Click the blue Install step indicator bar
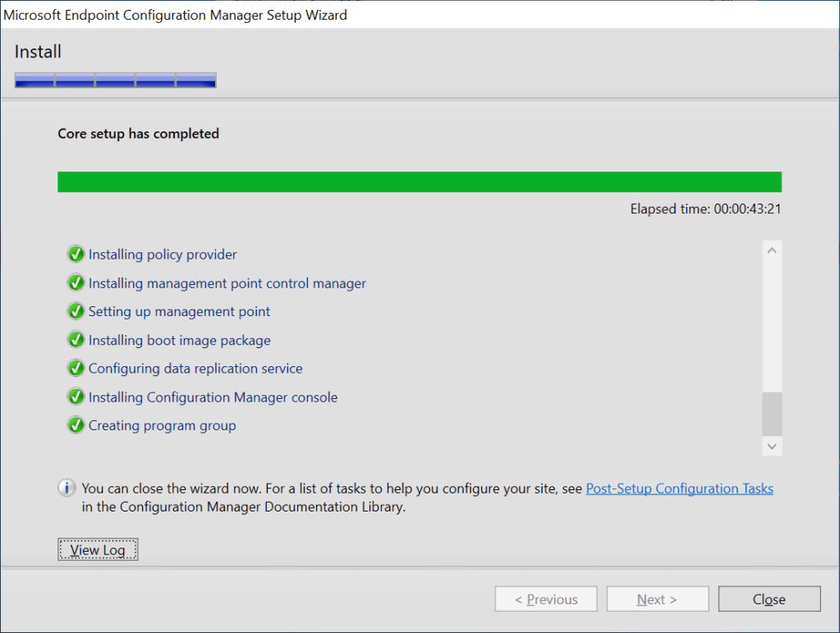Viewport: 840px width, 633px height. 115,80
